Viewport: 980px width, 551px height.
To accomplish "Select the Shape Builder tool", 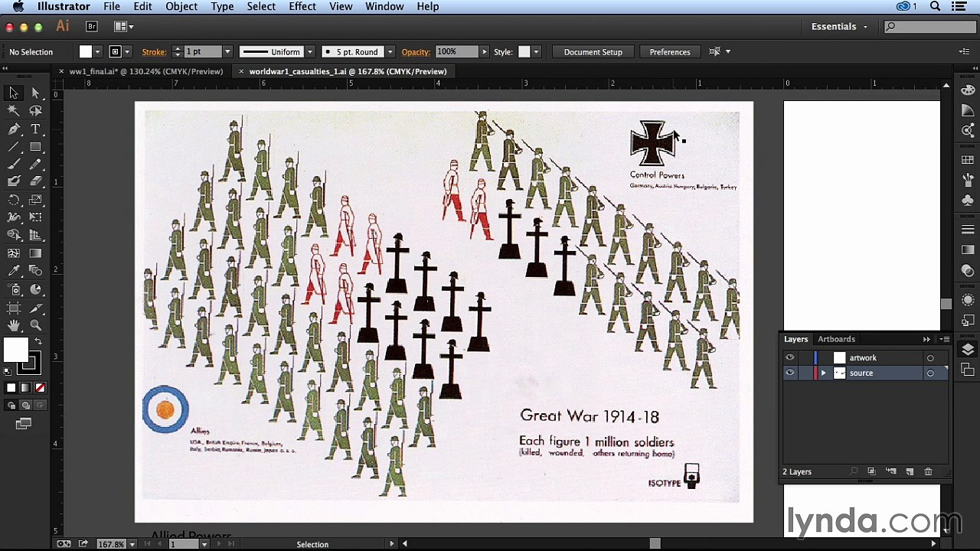I will 14,236.
